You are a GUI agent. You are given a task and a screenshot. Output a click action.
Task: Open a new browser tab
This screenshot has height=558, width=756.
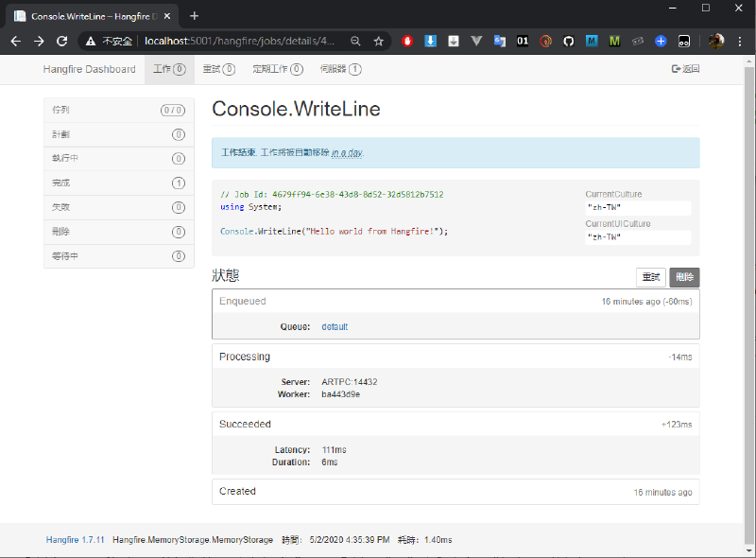tap(194, 16)
